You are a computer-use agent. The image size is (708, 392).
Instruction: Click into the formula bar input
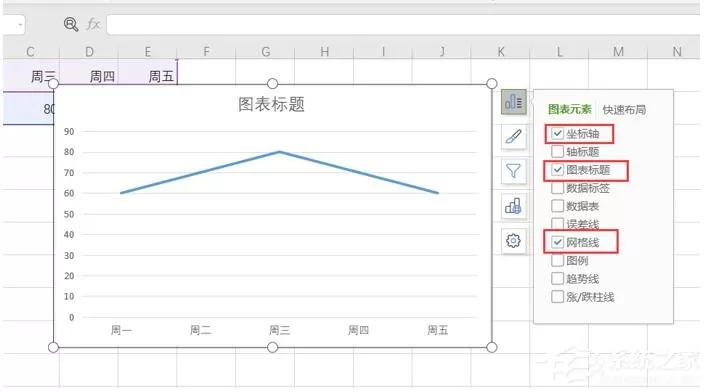pos(403,24)
